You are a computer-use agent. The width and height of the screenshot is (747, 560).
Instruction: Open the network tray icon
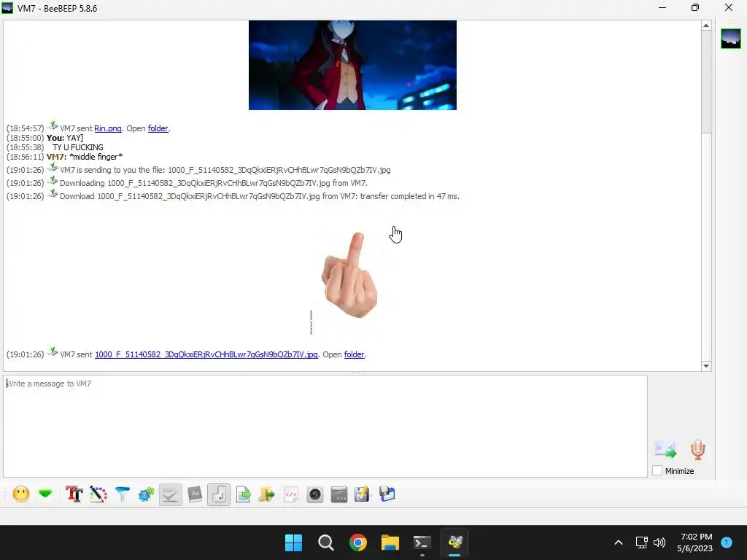click(641, 542)
